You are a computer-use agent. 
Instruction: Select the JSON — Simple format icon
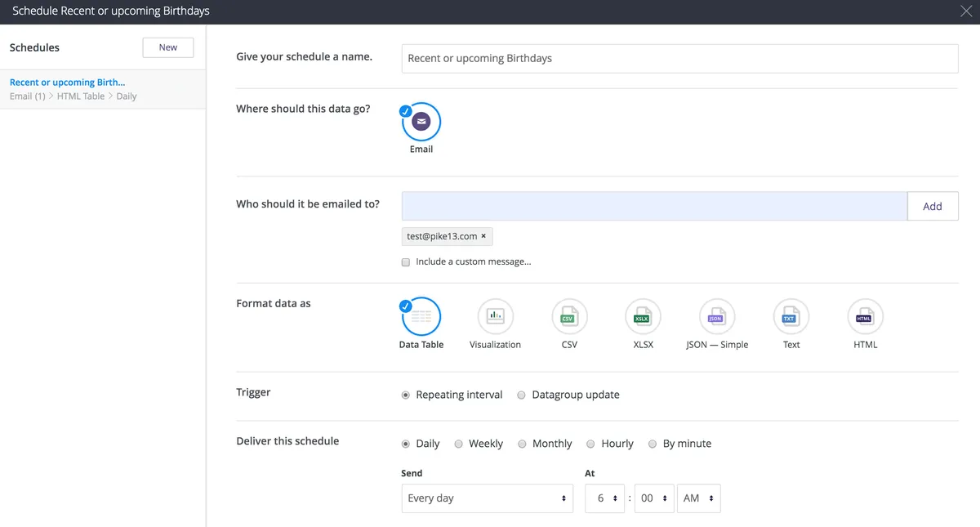point(716,317)
